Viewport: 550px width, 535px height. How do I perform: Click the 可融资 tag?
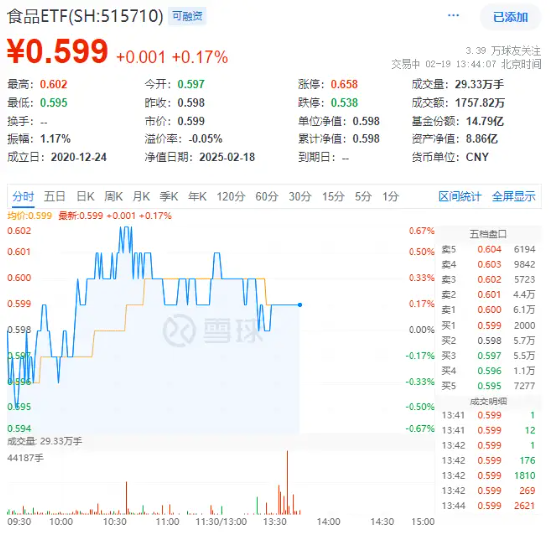click(187, 16)
